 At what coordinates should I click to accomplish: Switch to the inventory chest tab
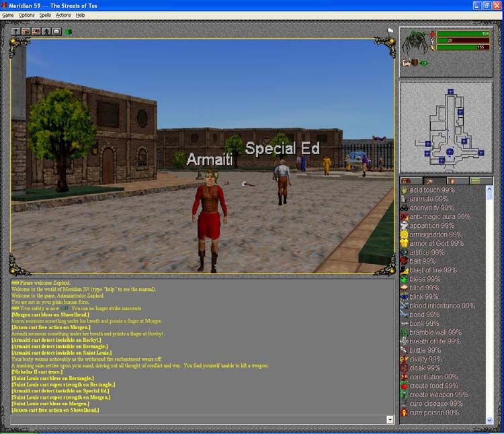tap(411, 181)
